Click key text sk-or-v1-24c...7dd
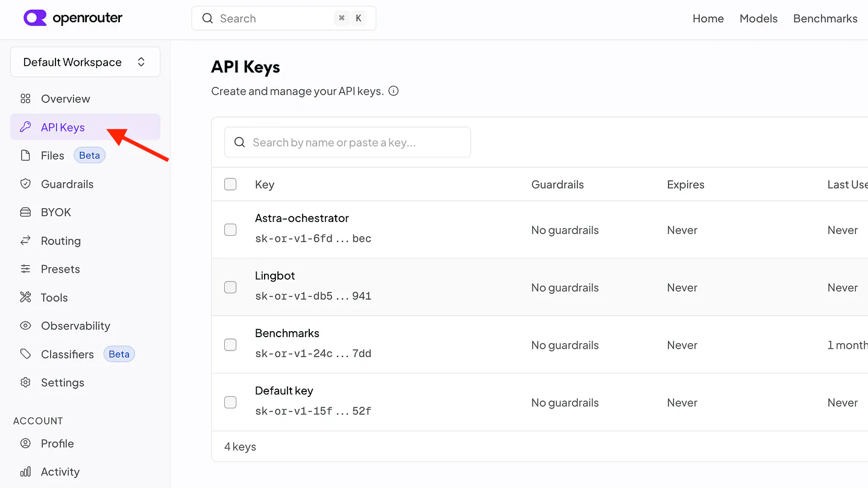The image size is (868, 488). click(313, 354)
